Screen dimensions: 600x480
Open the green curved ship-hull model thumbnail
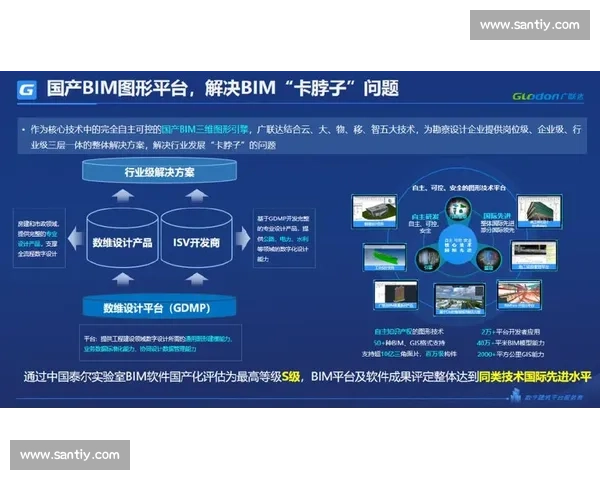pyautogui.click(x=385, y=257)
